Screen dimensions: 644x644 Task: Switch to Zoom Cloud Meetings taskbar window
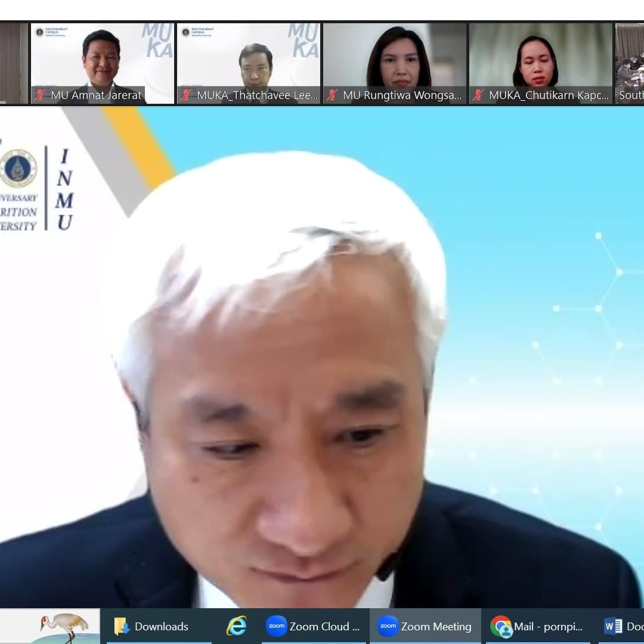314,626
